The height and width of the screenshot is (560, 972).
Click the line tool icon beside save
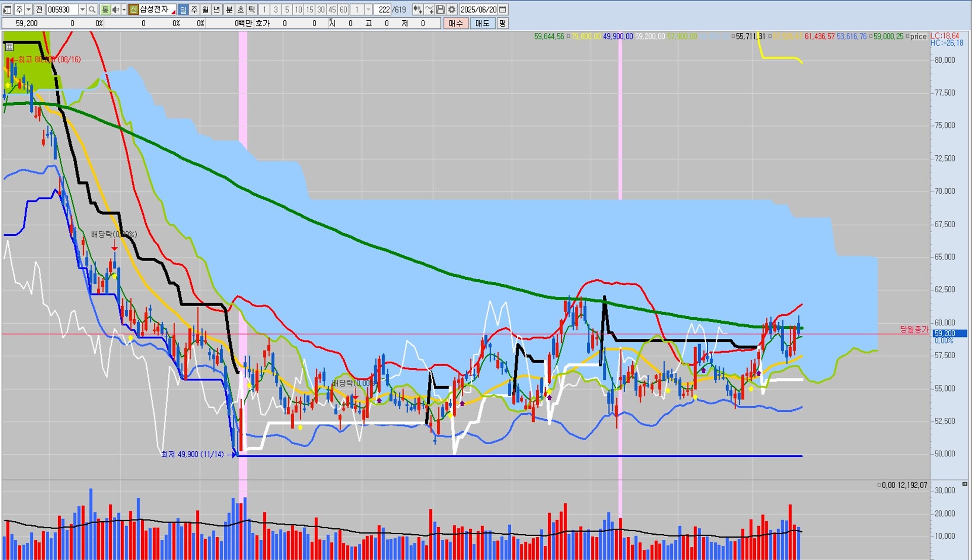[429, 10]
